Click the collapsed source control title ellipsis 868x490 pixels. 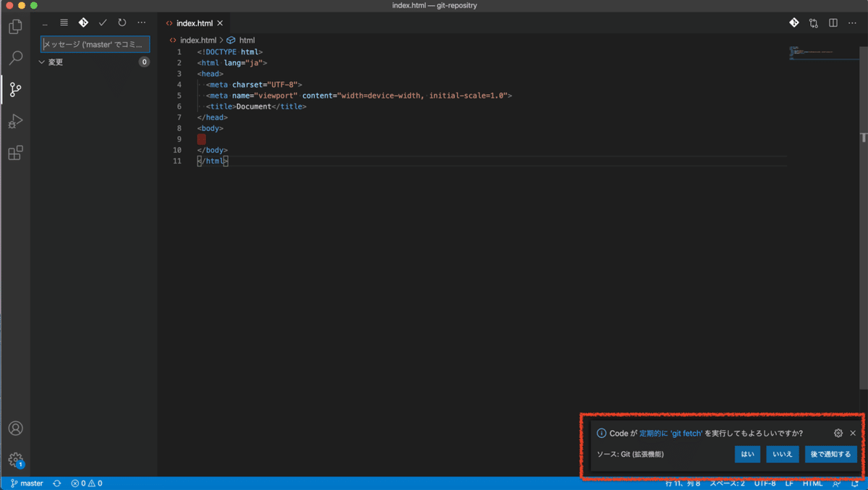[x=45, y=22]
